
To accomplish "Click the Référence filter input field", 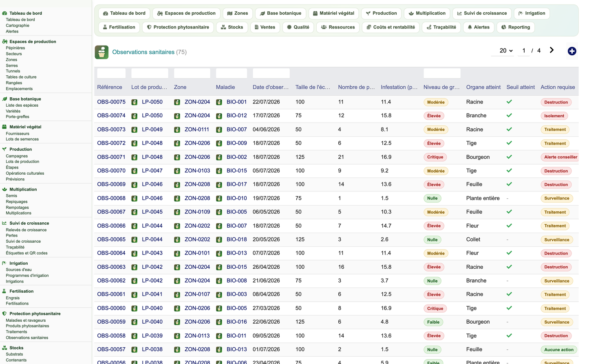I will pos(111,73).
